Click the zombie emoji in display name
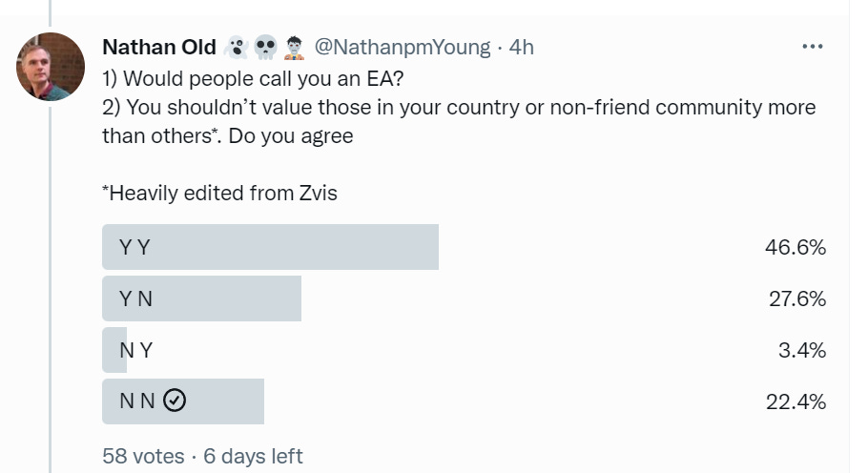This screenshot has height=473, width=868. click(294, 48)
